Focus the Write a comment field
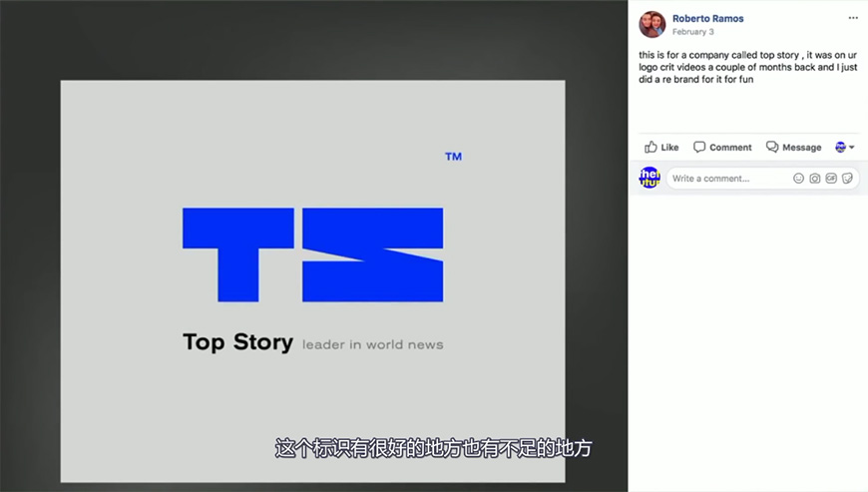 point(762,179)
